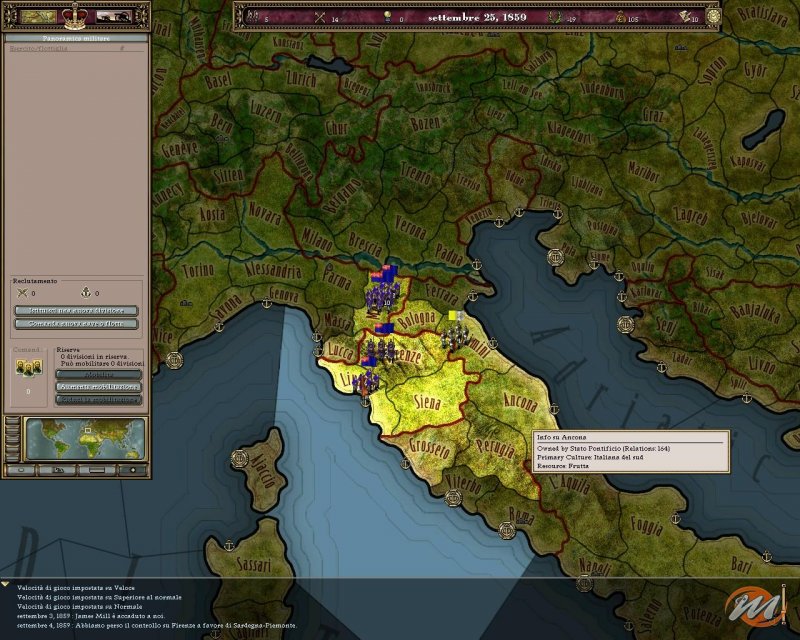Click the Ancona province on the map
Image resolution: width=800 pixels, height=640 pixels.
point(520,406)
